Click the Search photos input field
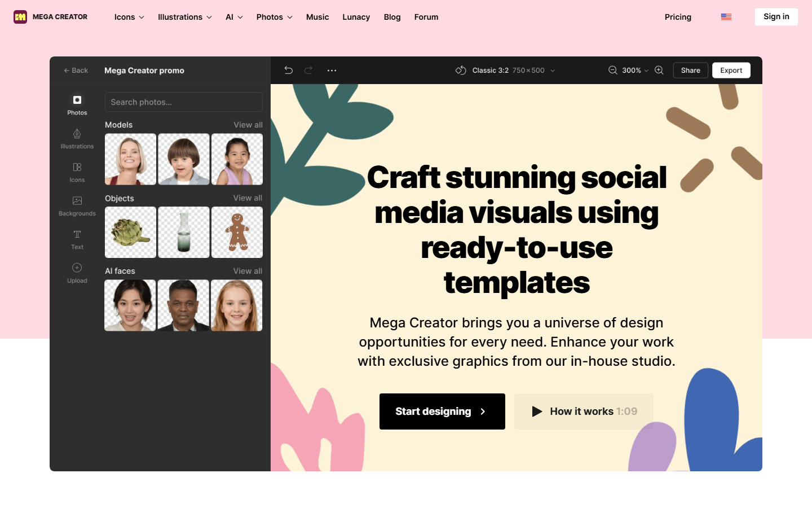 (184, 102)
